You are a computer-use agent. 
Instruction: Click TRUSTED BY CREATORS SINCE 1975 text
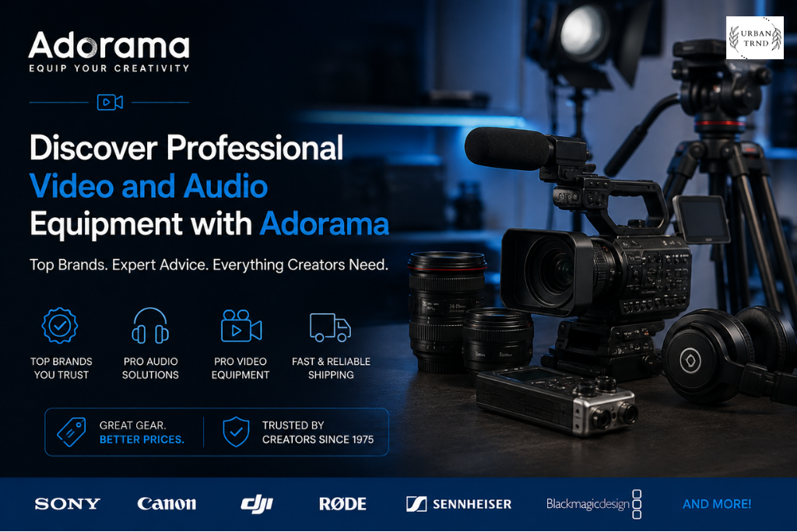[x=318, y=432]
